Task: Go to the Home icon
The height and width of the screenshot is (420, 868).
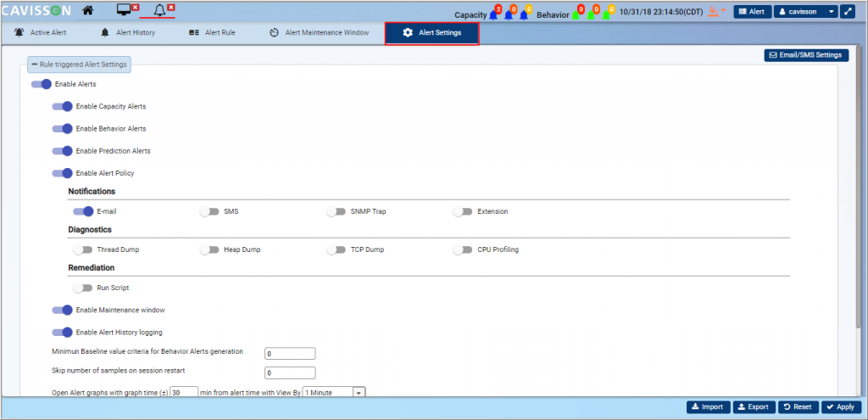Action: pos(88,10)
